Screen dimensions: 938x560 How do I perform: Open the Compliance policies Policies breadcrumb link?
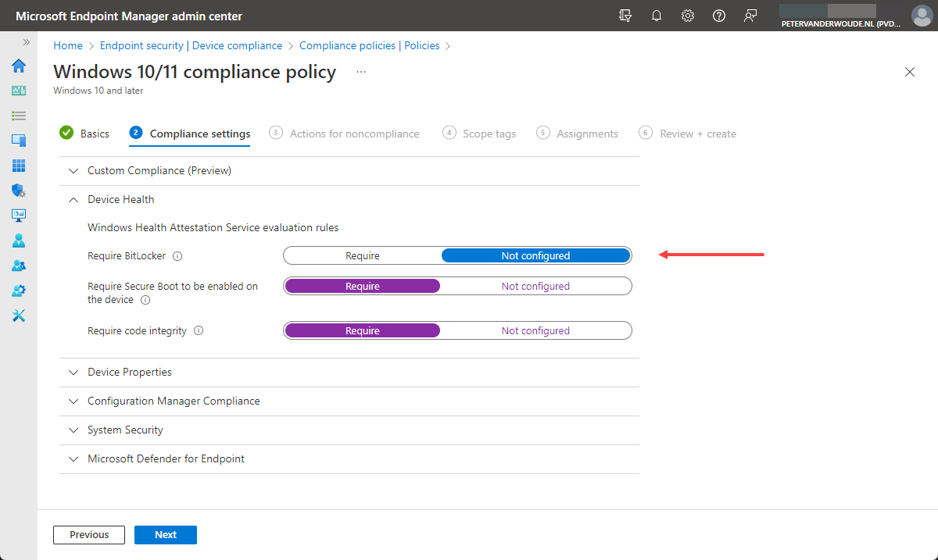pos(371,45)
